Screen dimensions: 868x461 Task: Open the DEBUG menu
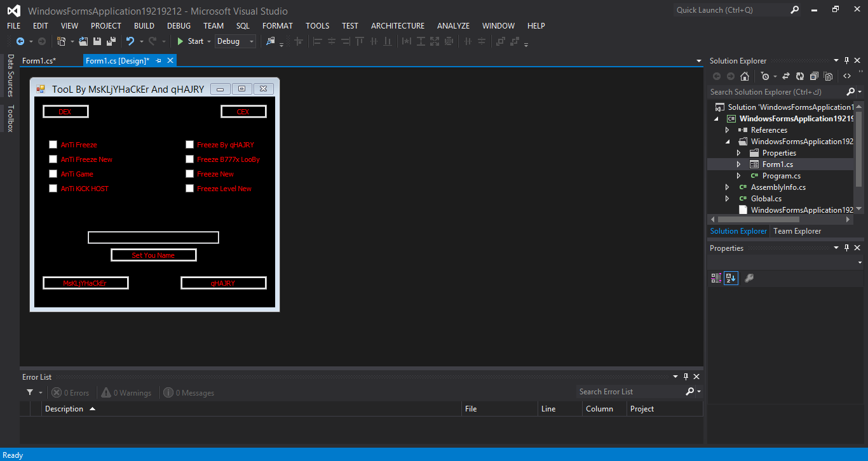179,26
